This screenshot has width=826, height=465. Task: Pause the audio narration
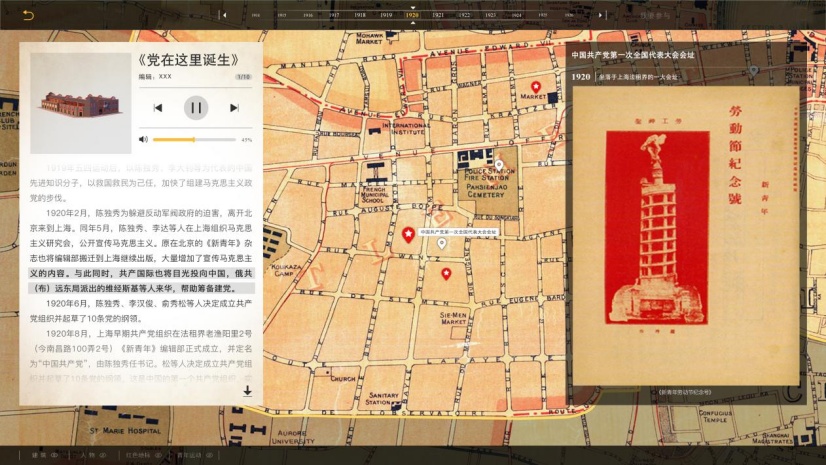tap(196, 107)
